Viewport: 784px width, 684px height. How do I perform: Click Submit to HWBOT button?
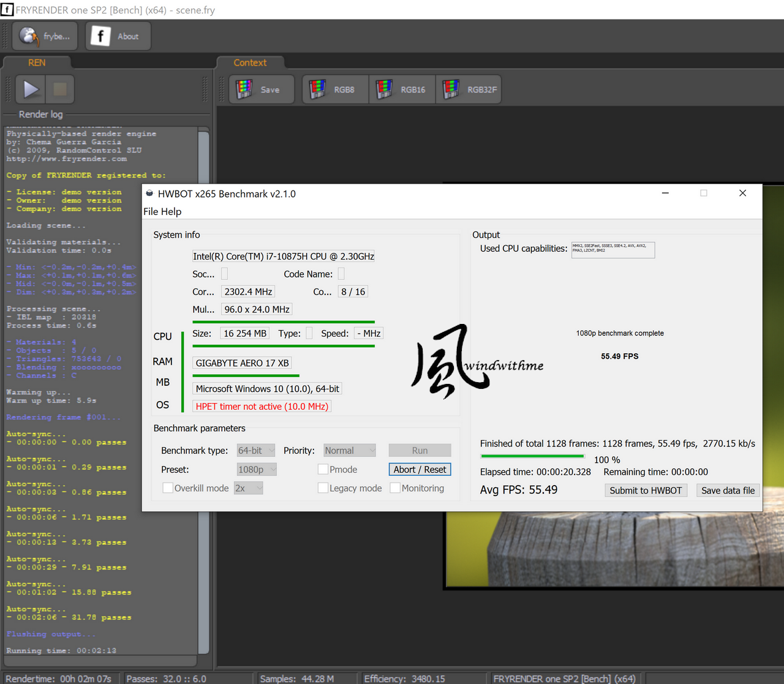click(x=646, y=490)
